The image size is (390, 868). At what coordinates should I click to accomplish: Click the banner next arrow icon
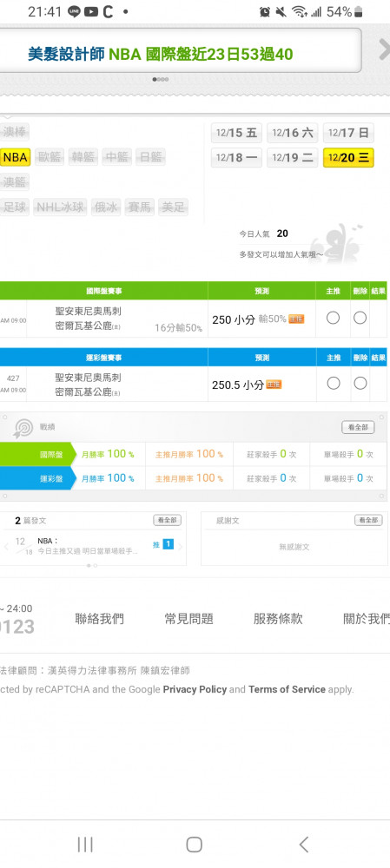click(x=384, y=49)
